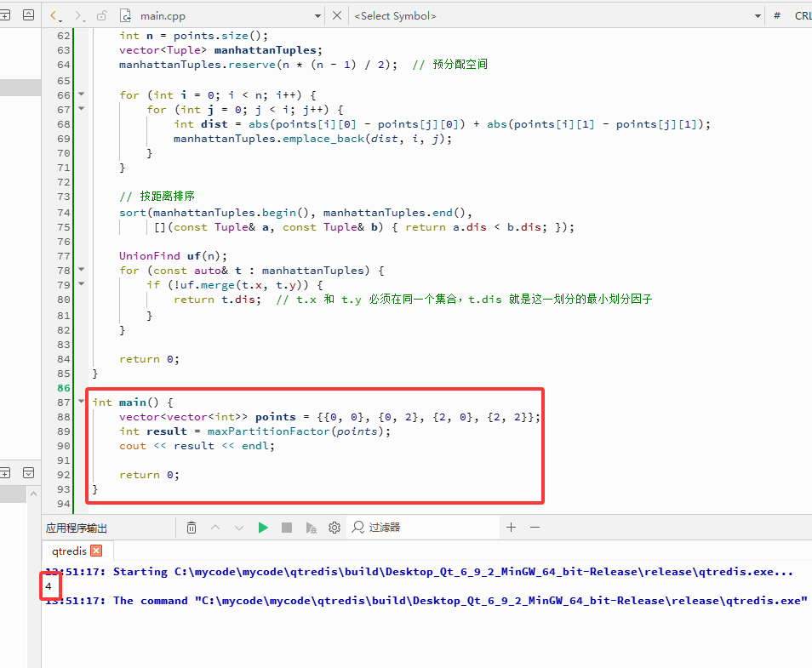Zoom in output text with plus button
Screen dimensions: 812x668
pos(512,527)
